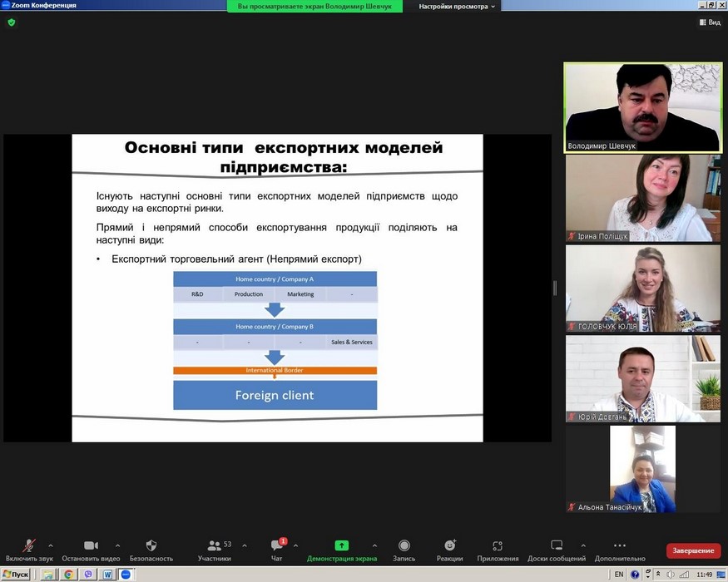This screenshot has height=582, width=728.
Task: Change layout using the Вид button
Action: point(709,22)
